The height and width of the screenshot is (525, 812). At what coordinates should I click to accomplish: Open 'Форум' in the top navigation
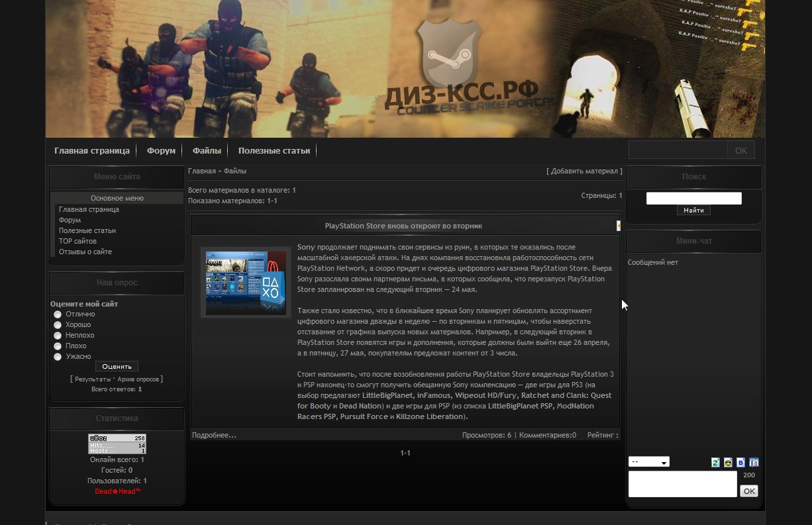pos(161,151)
